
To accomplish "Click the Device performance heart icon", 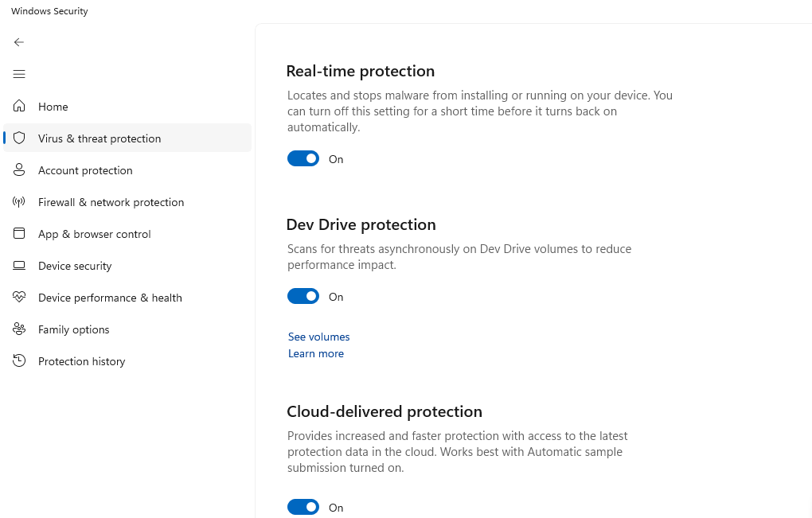I will click(19, 298).
